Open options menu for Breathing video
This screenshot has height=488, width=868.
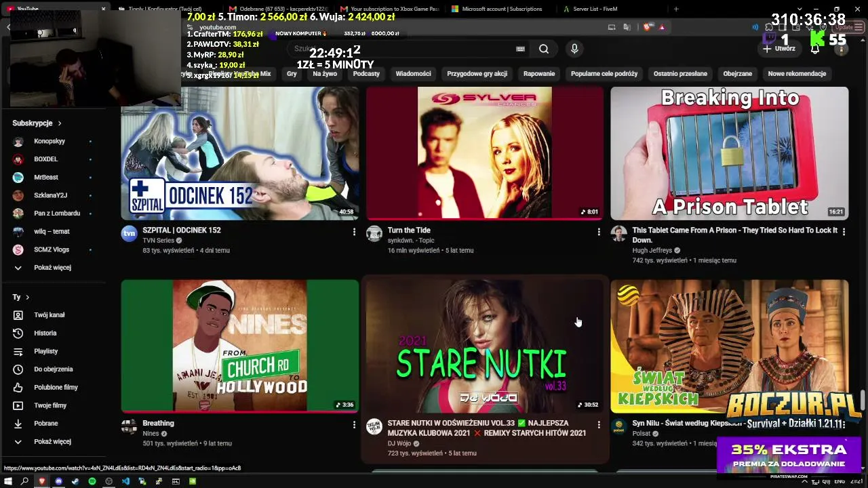point(354,425)
